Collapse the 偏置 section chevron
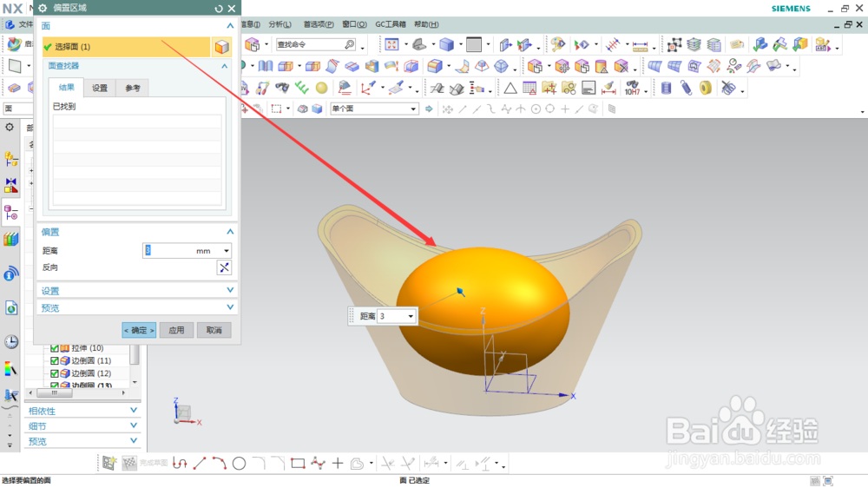Viewport: 868px width, 488px height. click(230, 232)
